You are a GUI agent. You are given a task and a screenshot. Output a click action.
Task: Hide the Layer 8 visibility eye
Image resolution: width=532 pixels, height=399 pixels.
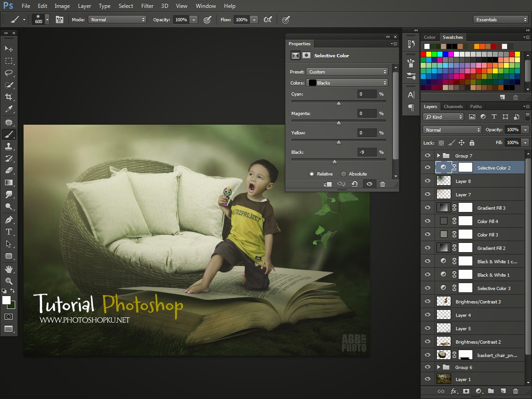428,181
